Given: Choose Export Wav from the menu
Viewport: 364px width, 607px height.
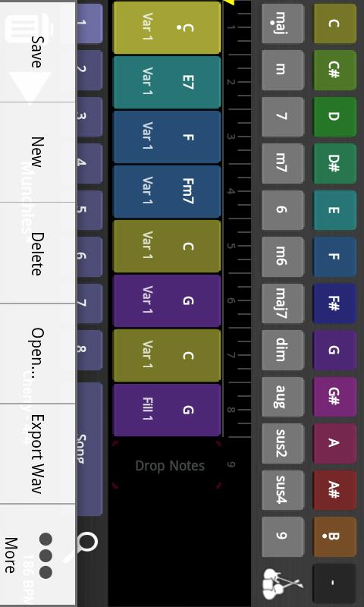Looking at the screenshot, I should [x=37, y=454].
